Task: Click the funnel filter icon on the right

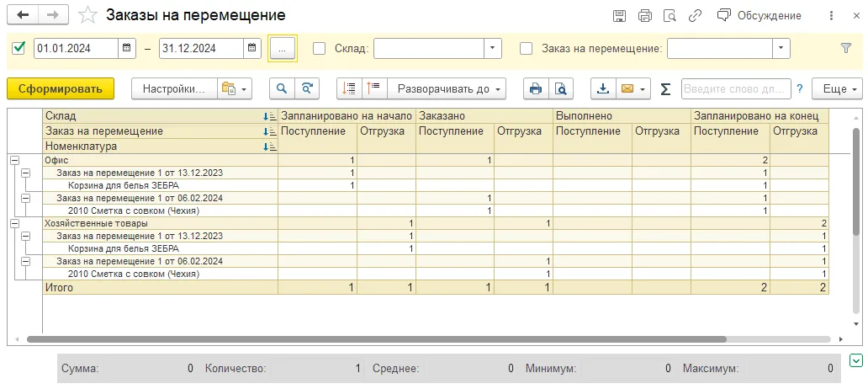Action: (846, 48)
